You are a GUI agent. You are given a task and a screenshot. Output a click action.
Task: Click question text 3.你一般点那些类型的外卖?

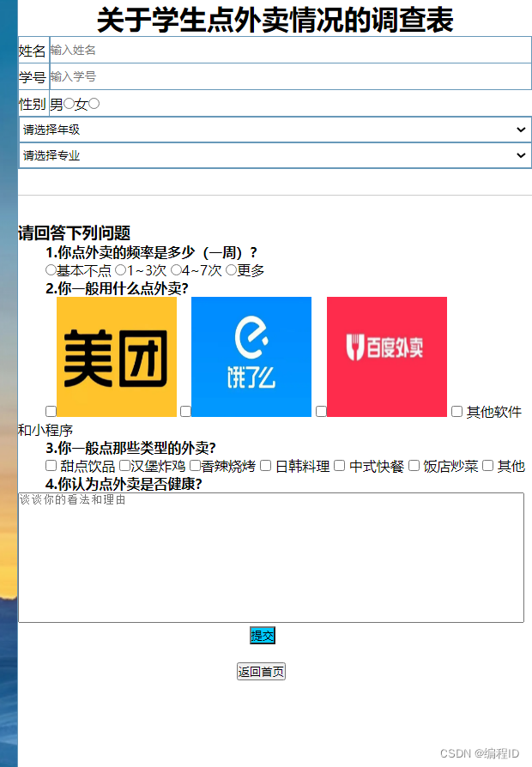pos(130,448)
